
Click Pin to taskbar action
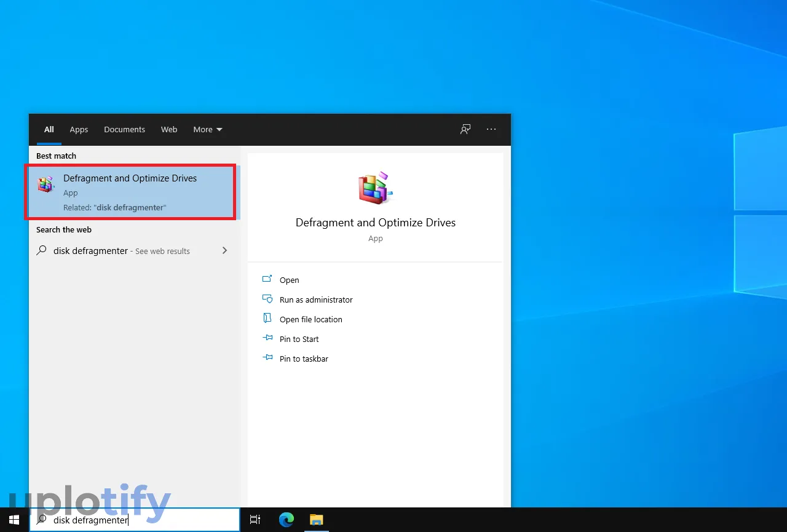304,359
